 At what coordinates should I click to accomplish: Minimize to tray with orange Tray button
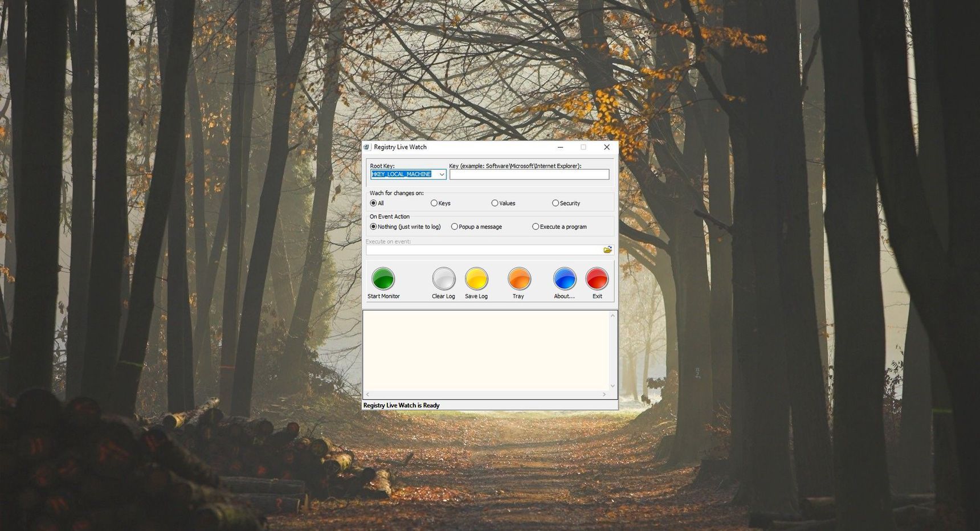[519, 279]
